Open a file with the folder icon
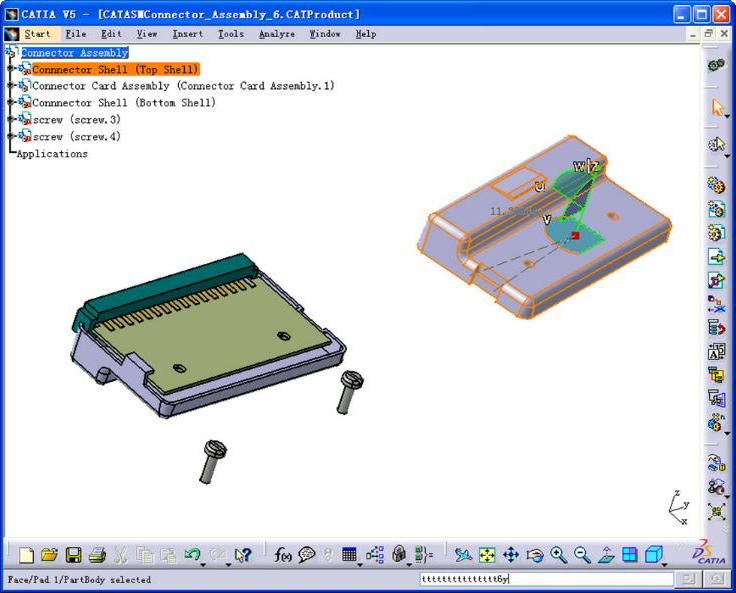The image size is (736, 593). (49, 555)
